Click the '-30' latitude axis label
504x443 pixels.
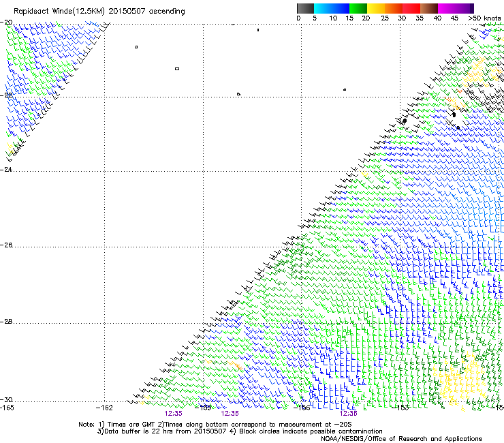point(6,400)
